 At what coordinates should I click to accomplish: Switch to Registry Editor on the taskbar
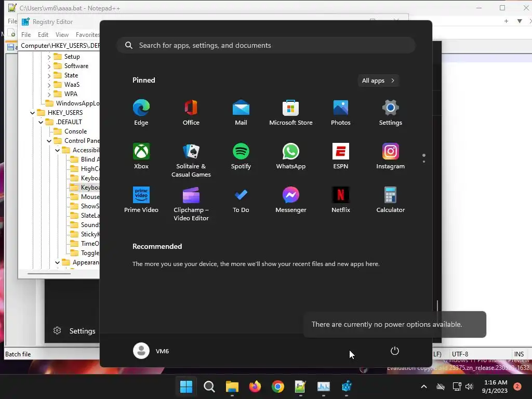click(347, 387)
